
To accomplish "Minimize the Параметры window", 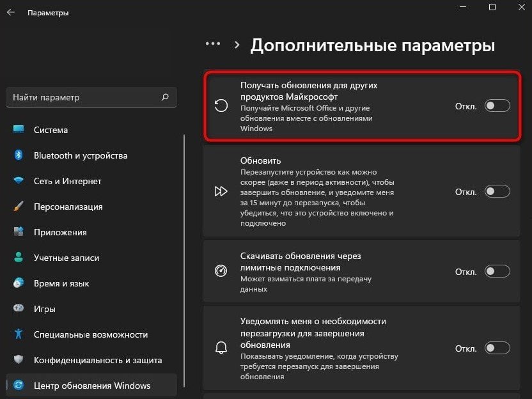I will click(463, 7).
